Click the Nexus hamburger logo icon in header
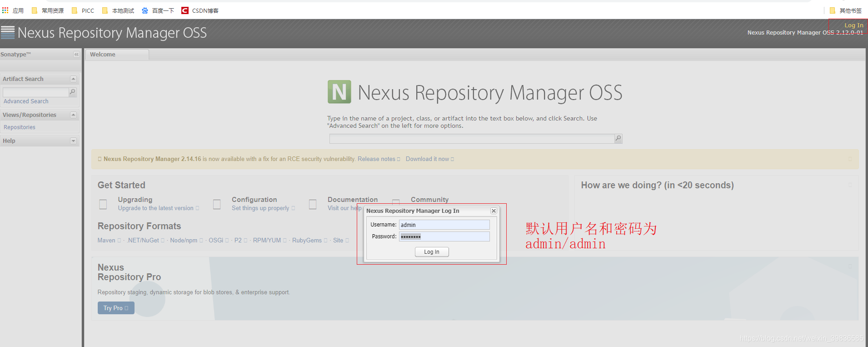Image resolution: width=868 pixels, height=347 pixels. coord(8,32)
